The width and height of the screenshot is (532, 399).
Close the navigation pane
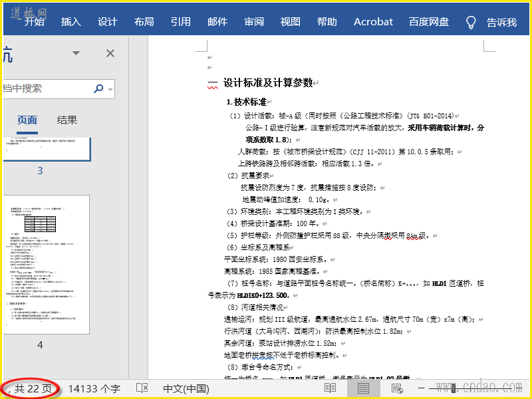click(x=110, y=53)
